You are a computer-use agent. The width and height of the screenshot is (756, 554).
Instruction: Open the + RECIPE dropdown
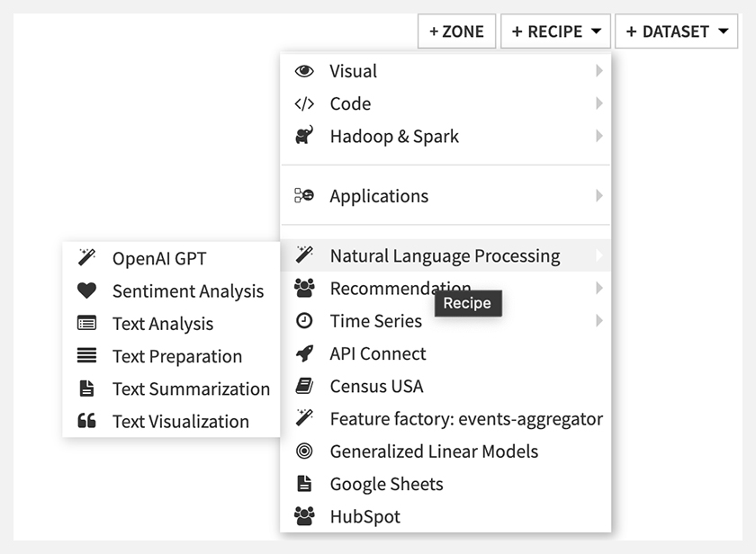(x=556, y=31)
